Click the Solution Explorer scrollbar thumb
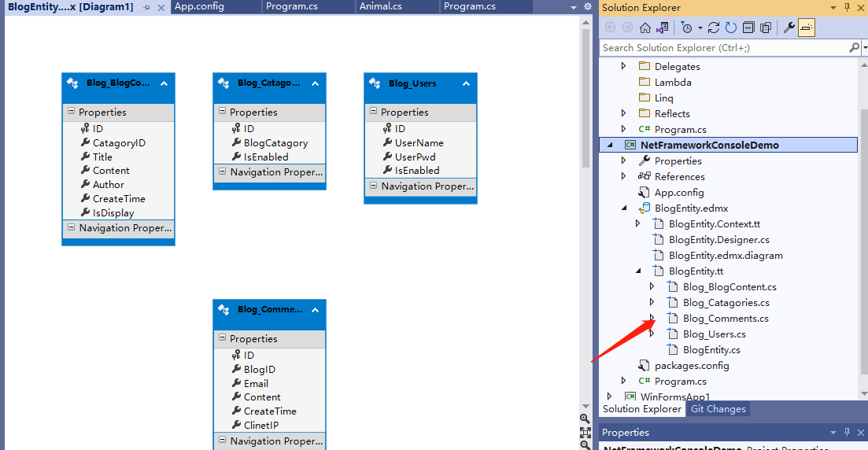The image size is (868, 450). [x=863, y=242]
